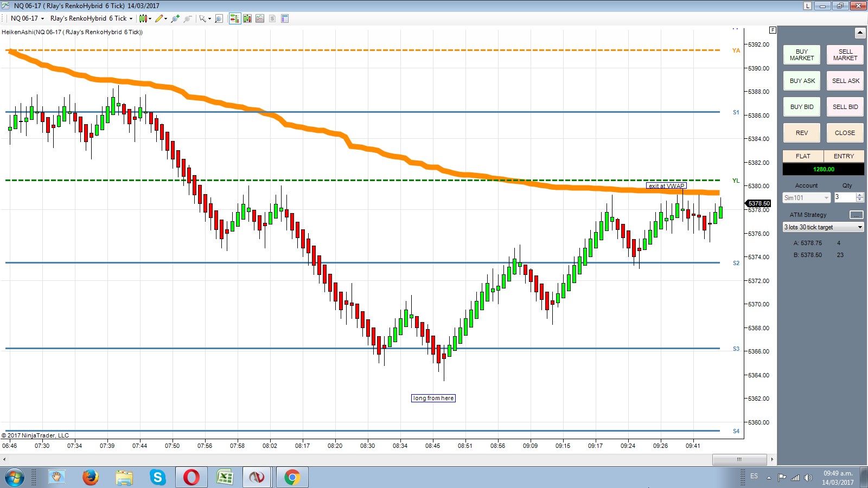
Task: Open the cursor type arrow dropdown
Action: pos(205,18)
